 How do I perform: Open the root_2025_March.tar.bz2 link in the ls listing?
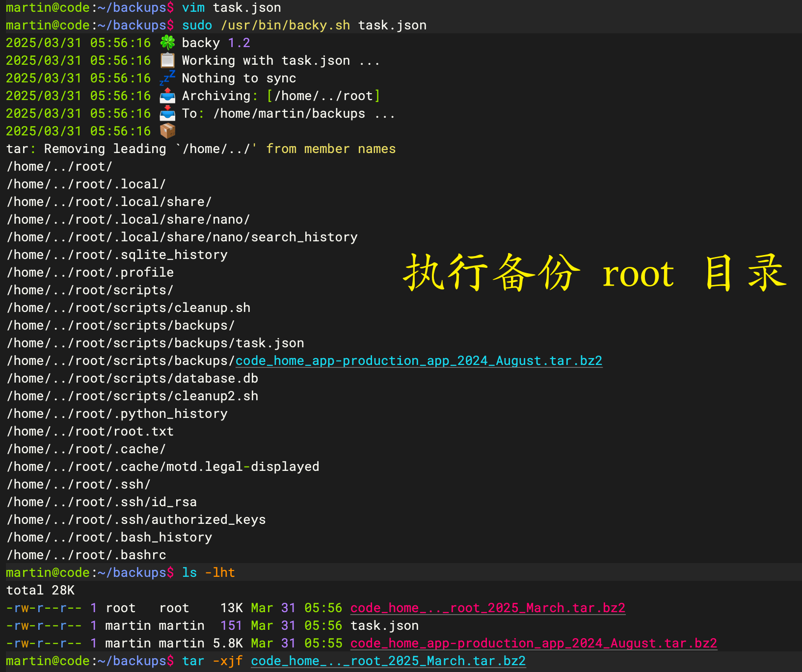pyautogui.click(x=487, y=608)
